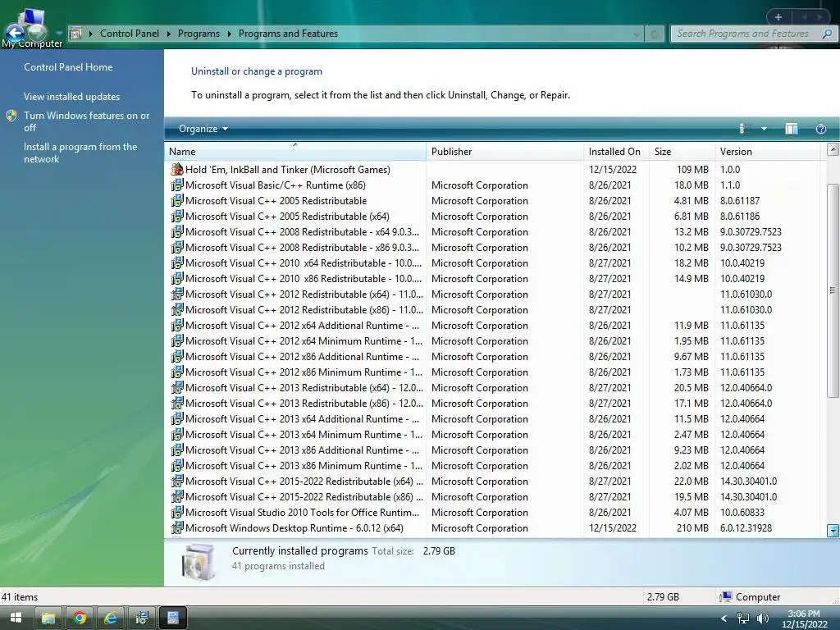Screen dimensions: 840x630
Task: Click the refresh button beside the address bar
Action: (654, 34)
